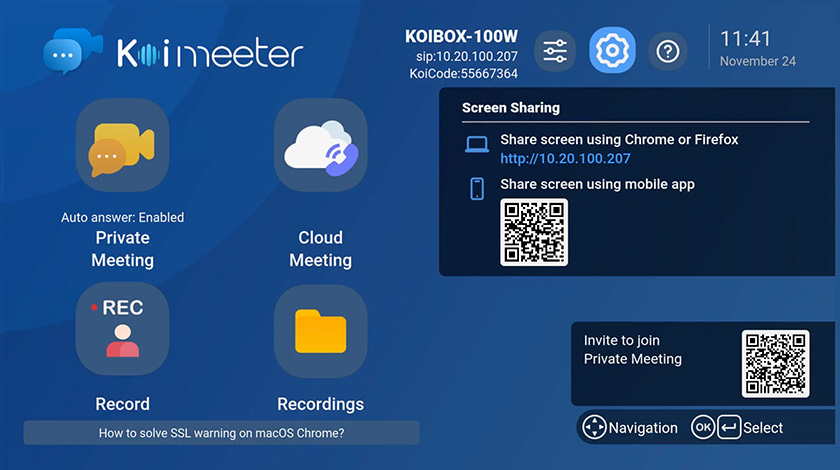Click the Invite to join QR code

click(775, 363)
